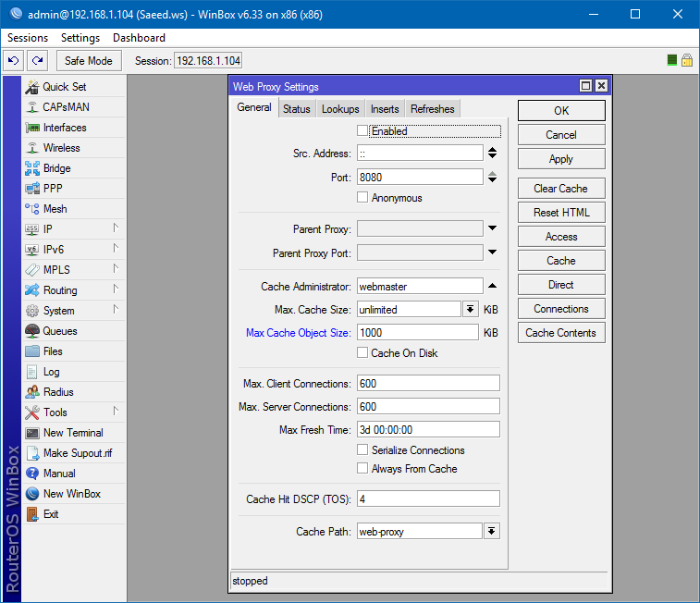Image resolution: width=700 pixels, height=603 pixels.
Task: Toggle the Safe Mode button
Action: tap(89, 61)
